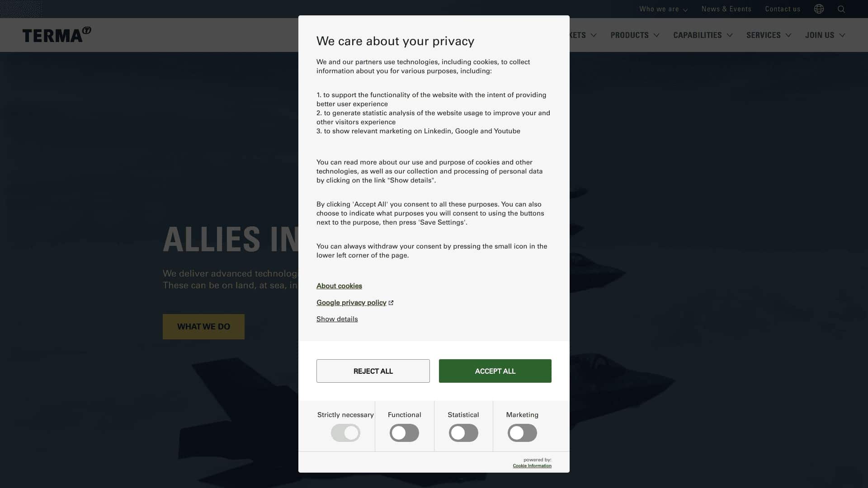868x488 pixels.
Task: Enable the Functional cookies toggle
Action: pyautogui.click(x=404, y=432)
